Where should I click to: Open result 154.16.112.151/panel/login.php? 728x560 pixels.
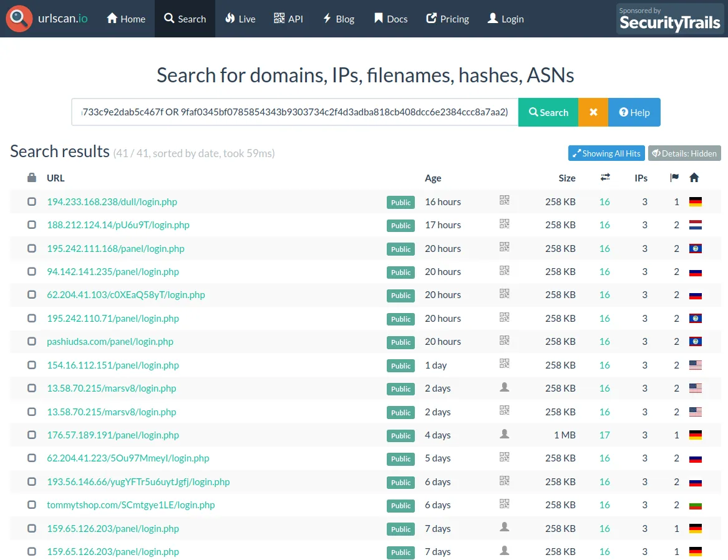113,365
